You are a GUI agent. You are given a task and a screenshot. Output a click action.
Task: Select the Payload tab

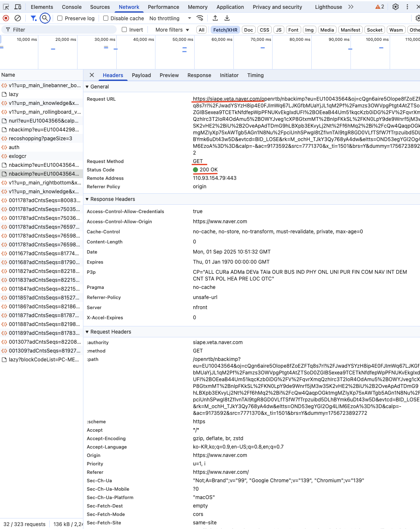(x=141, y=75)
